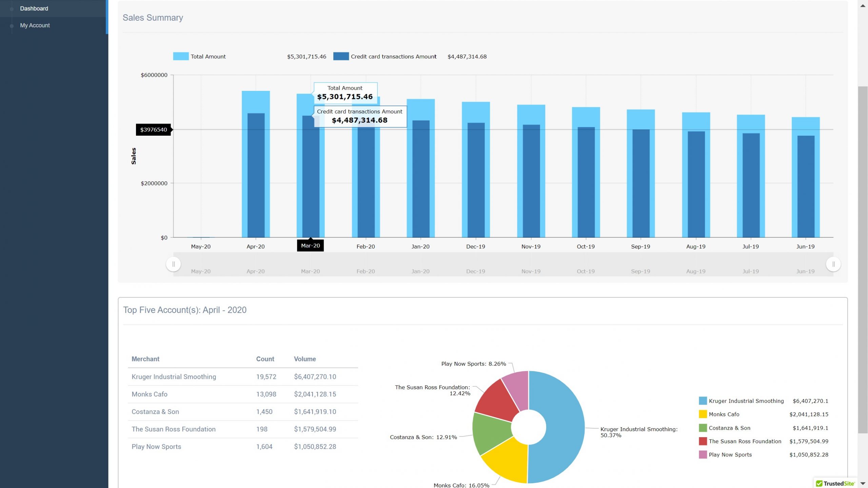
Task: Click the vertical scrollbar thumb
Action: tap(863, 260)
